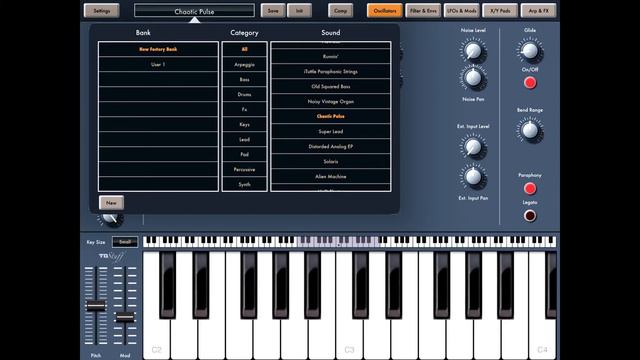The width and height of the screenshot is (640, 360).
Task: Go to the Arp & FX tab
Action: pos(538,11)
